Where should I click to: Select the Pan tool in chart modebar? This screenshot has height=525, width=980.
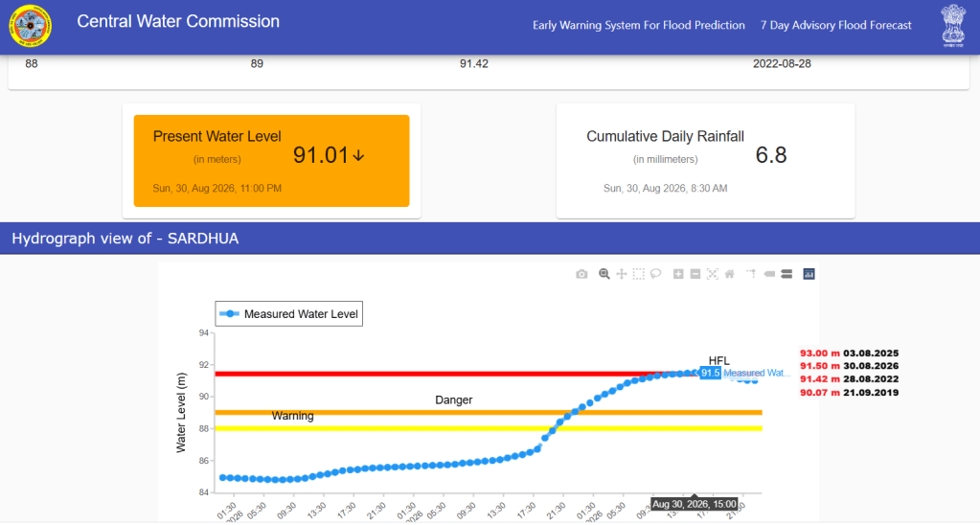[x=622, y=274]
